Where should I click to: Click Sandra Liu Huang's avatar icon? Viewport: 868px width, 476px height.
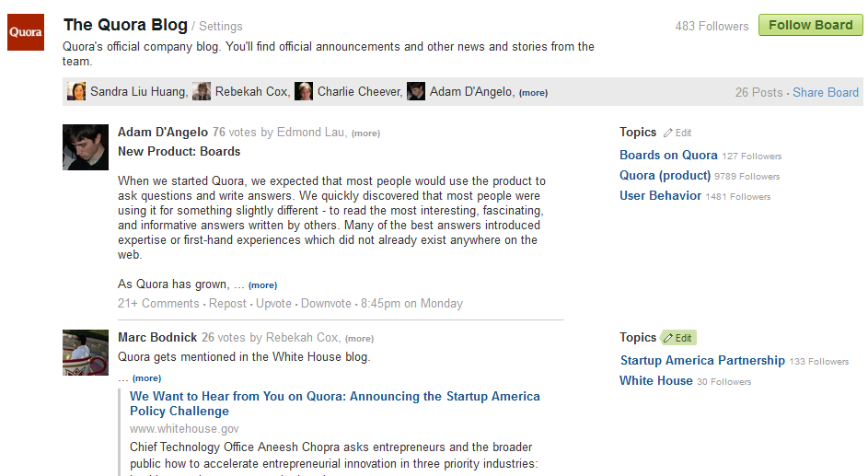76,91
